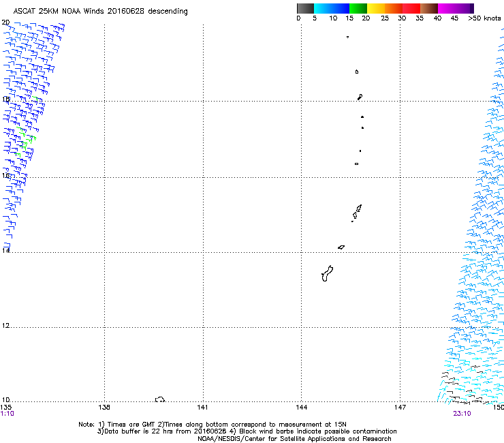The image size is (504, 443).
Task: Click the green wind barbs cluster near 17N
Action: (26, 142)
